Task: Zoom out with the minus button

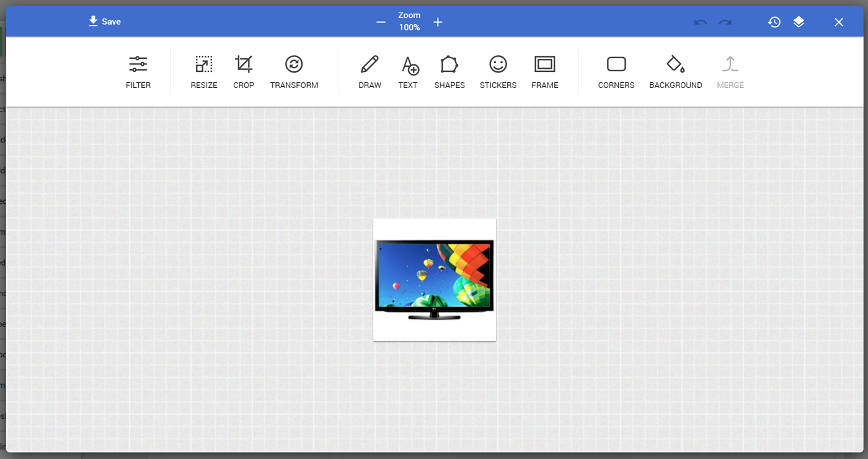Action: 381,22
